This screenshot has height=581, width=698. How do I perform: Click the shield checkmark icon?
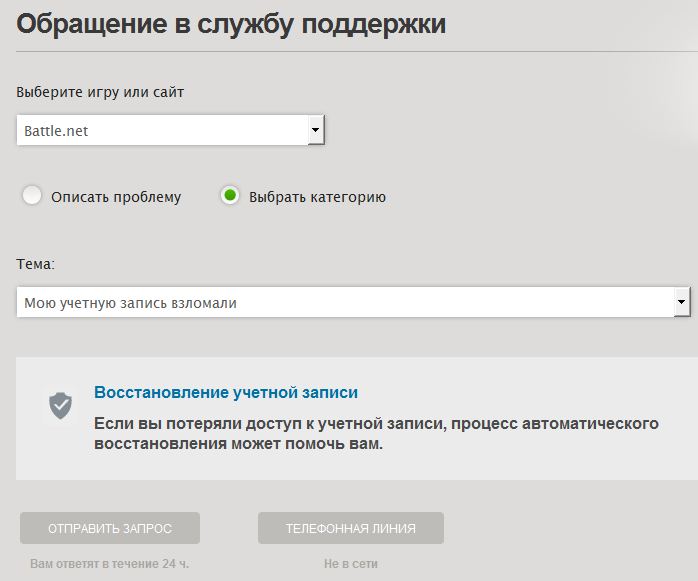click(61, 406)
